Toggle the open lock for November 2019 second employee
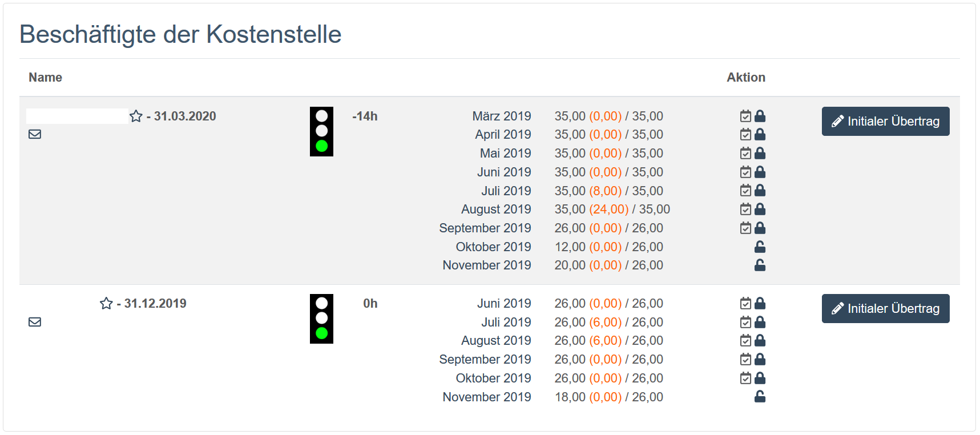The image size is (980, 435). click(x=760, y=397)
